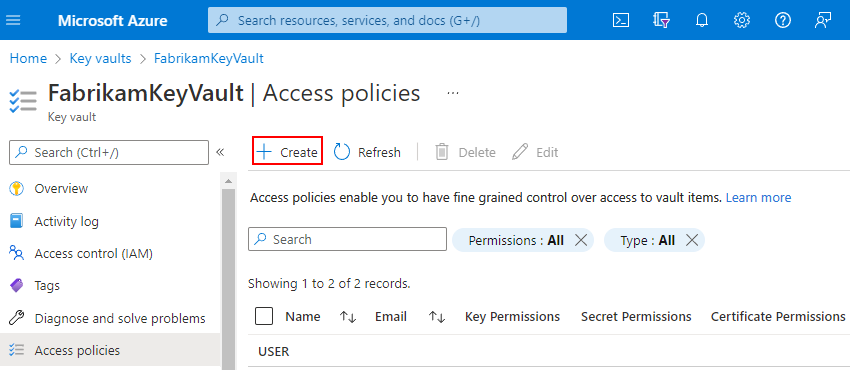Open the help question mark icon
The height and width of the screenshot is (370, 850).
tap(783, 21)
